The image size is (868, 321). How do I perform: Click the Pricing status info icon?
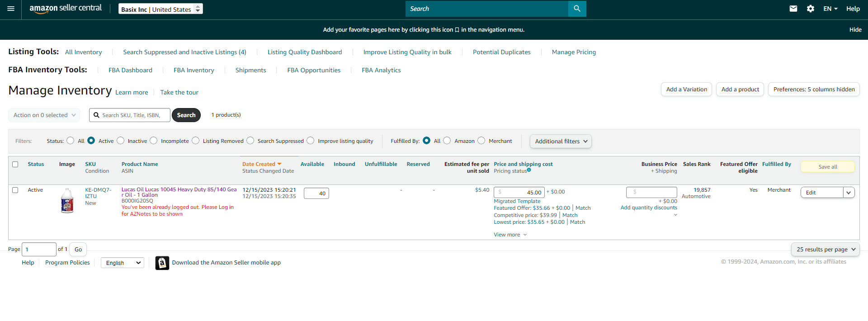point(529,170)
